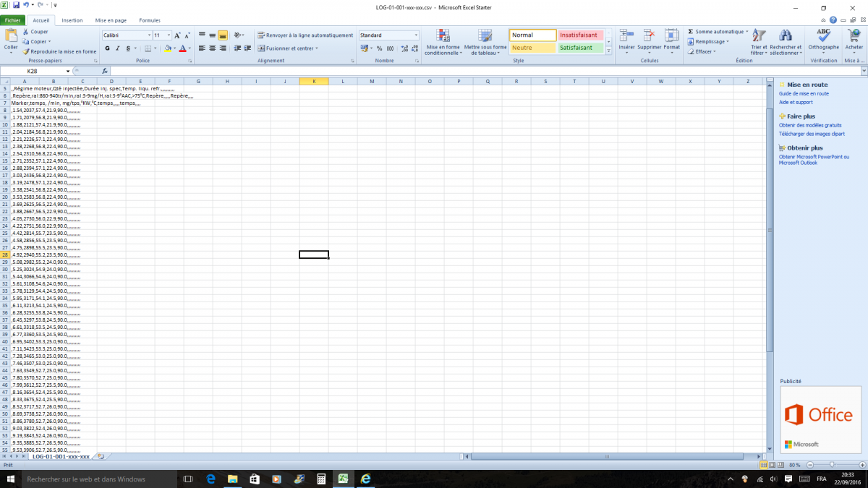
Task: Expand the Standard number format dropdown
Action: tap(416, 35)
